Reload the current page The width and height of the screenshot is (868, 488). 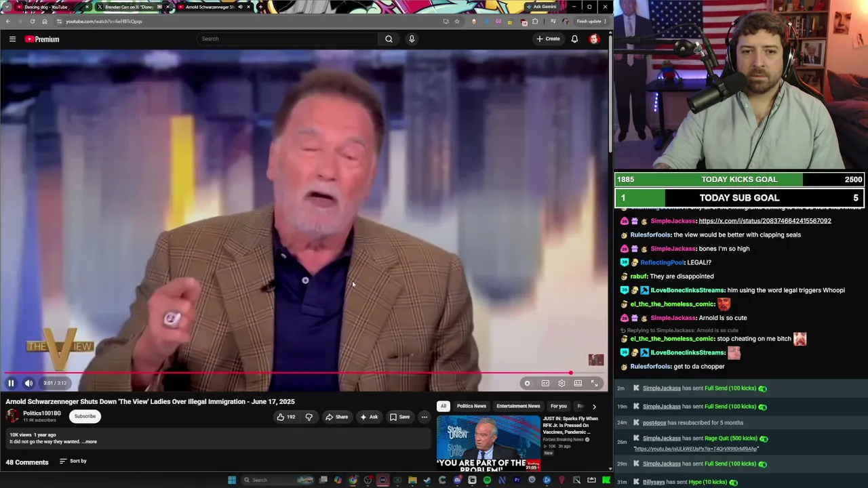click(x=32, y=21)
